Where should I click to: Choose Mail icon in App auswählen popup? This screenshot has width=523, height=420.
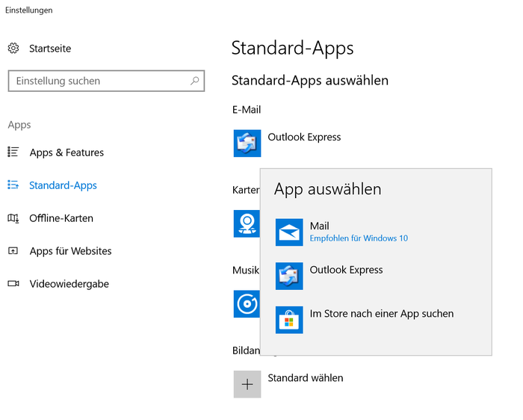(x=289, y=232)
